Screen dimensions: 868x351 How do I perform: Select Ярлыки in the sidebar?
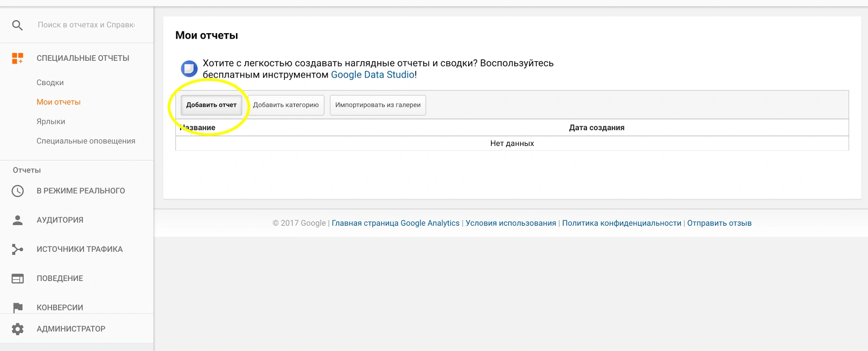(50, 122)
